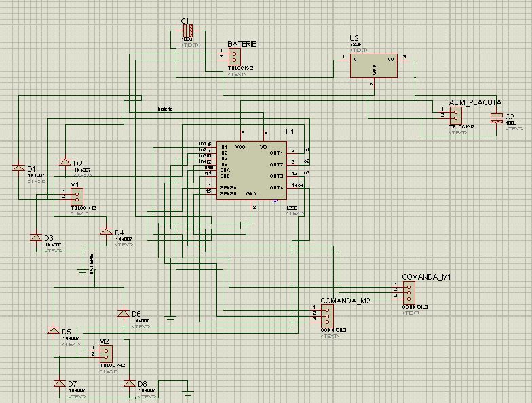532x403 pixels.
Task: Click CONN-SIL3 text under COMANDA_M2
Action: [x=333, y=330]
